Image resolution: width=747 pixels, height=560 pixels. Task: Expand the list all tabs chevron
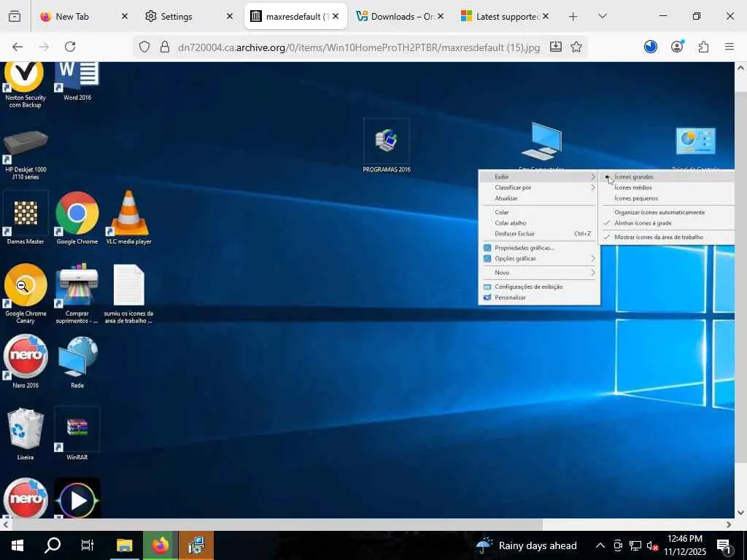[603, 16]
